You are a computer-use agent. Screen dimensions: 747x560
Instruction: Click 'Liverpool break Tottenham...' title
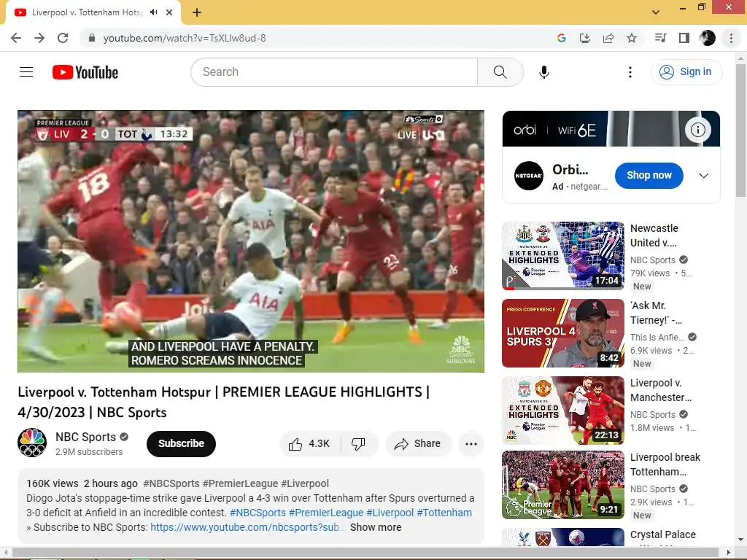point(665,464)
